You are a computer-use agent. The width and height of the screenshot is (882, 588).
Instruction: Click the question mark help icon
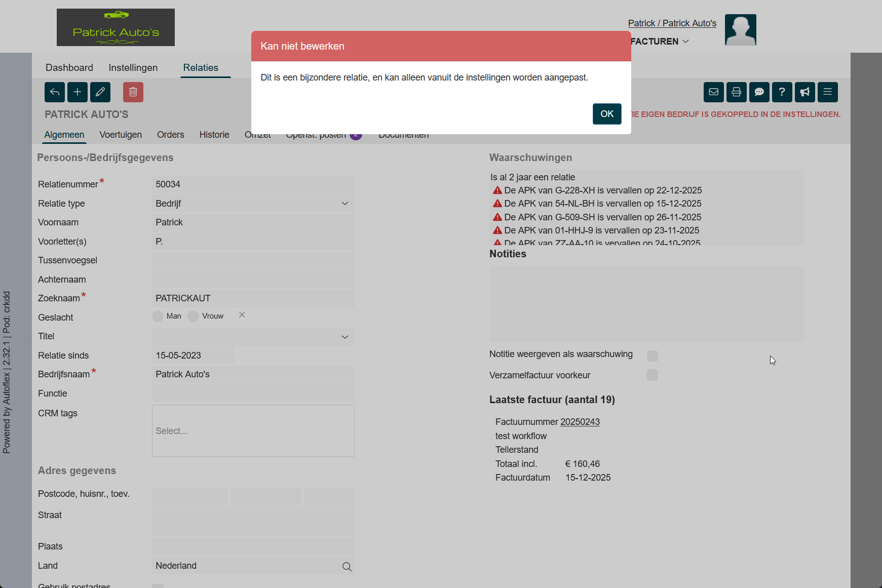click(x=782, y=92)
